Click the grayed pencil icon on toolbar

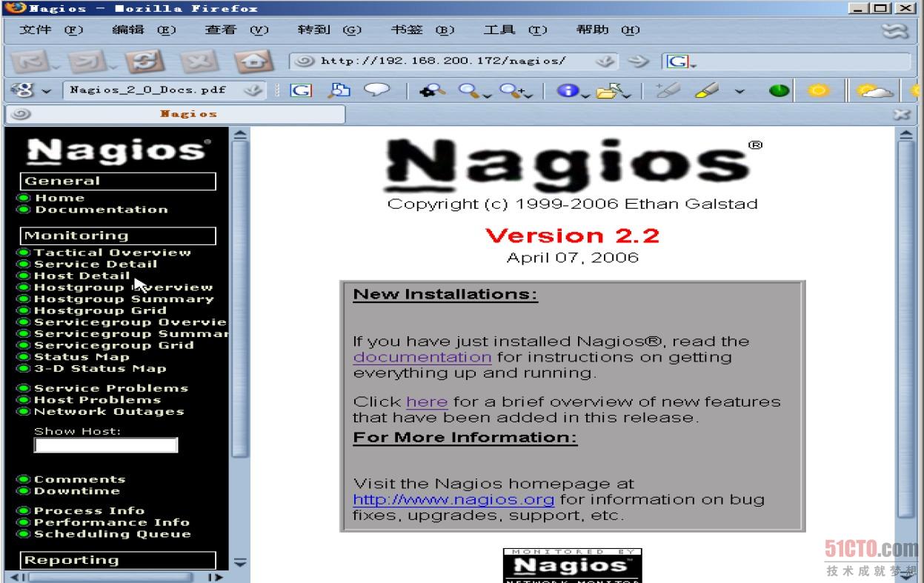(668, 90)
